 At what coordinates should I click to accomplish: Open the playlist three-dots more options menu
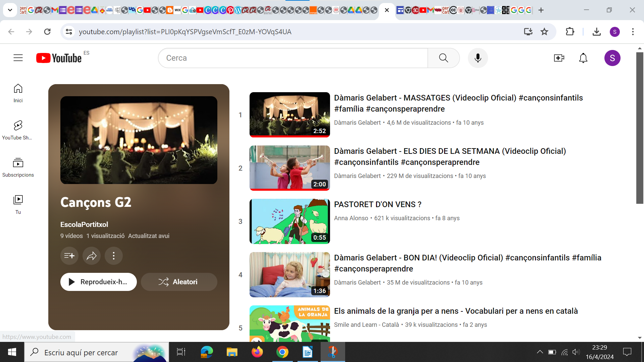click(113, 256)
